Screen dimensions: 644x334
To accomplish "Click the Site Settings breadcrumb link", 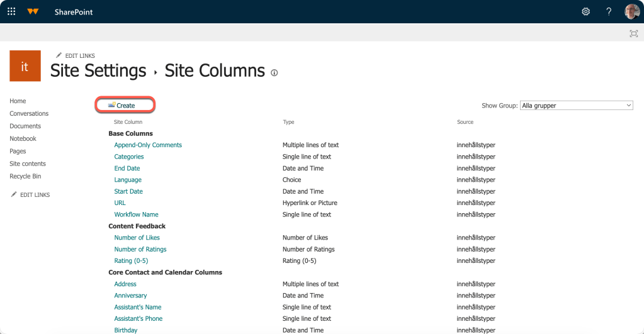I will 98,70.
